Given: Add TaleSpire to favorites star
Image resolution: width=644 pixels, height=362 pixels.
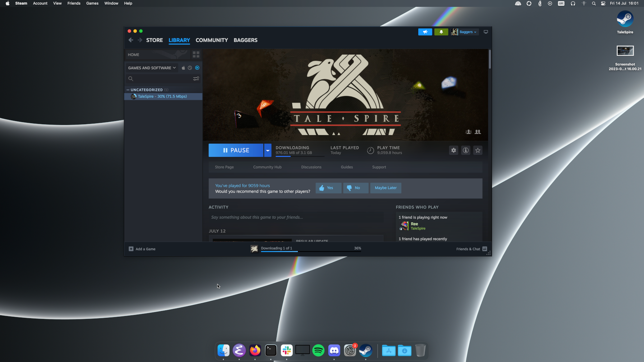Looking at the screenshot, I should coord(478,150).
